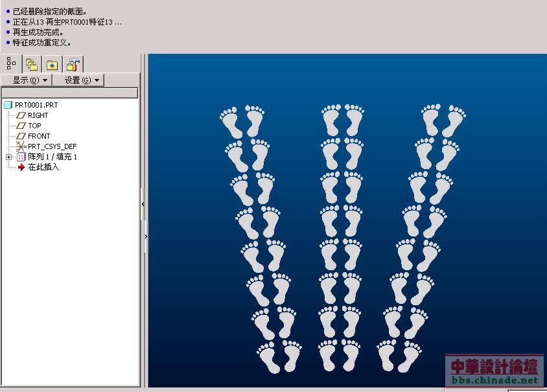Select the RIGHT datum plane
Image resolution: width=547 pixels, height=392 pixels.
click(x=38, y=115)
